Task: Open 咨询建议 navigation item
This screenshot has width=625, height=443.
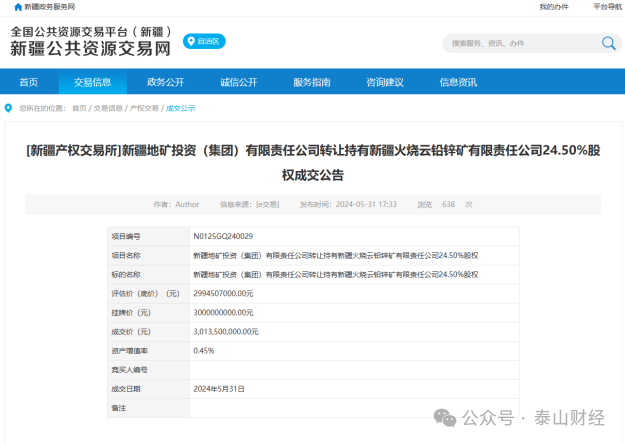Action: coord(385,82)
